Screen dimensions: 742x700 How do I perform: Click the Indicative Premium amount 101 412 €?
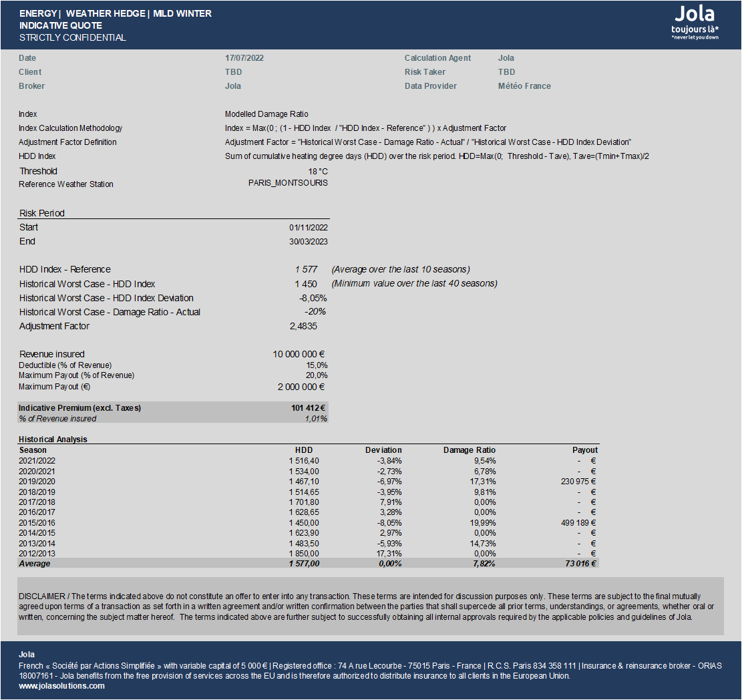pyautogui.click(x=308, y=408)
